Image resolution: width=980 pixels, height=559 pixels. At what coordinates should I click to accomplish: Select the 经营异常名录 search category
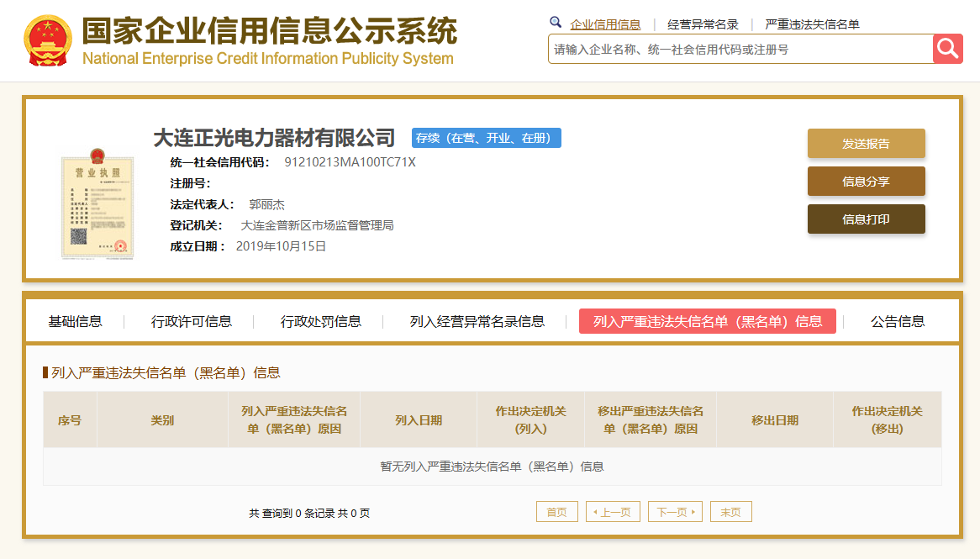703,24
